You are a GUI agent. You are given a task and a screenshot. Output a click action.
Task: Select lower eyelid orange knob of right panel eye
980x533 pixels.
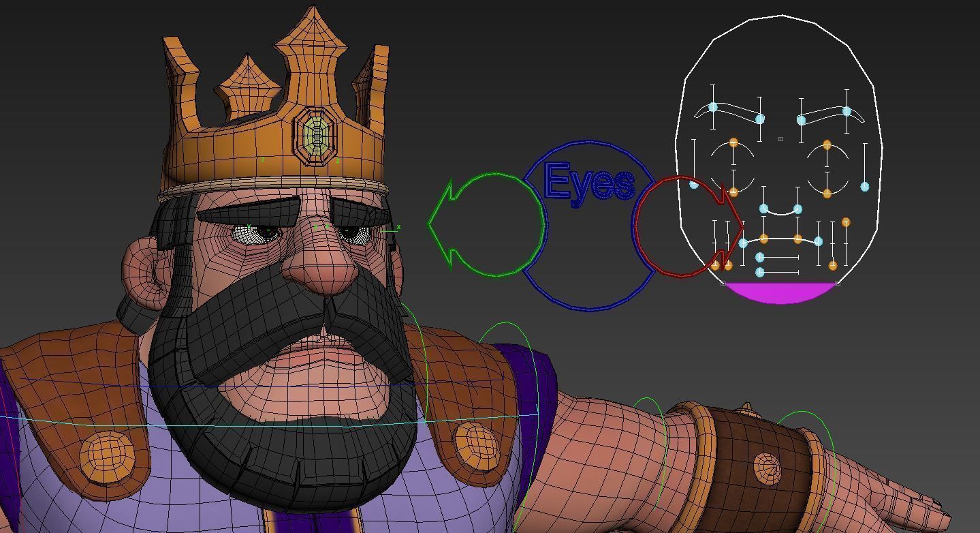point(827,194)
